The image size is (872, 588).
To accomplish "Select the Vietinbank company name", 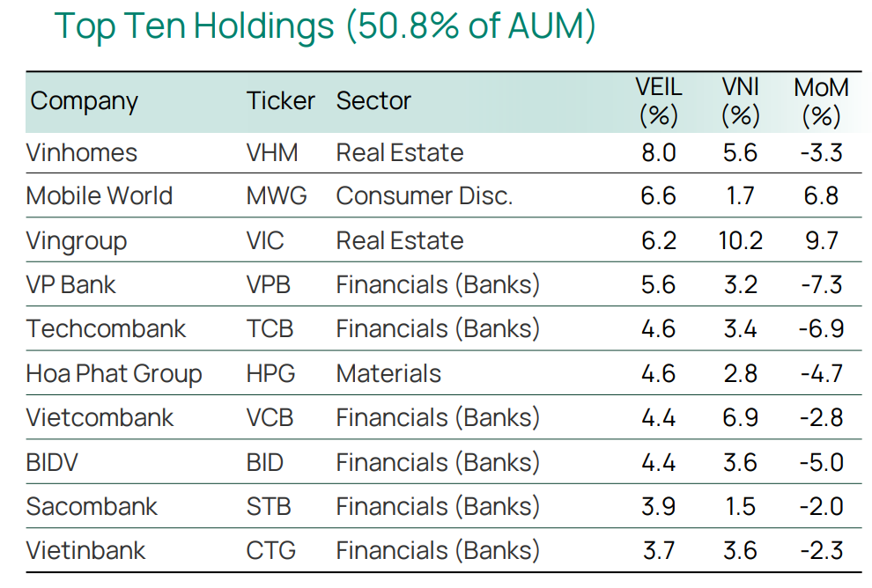I will click(85, 552).
